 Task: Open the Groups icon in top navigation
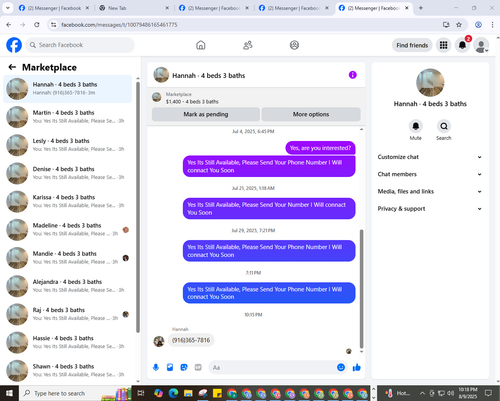point(294,45)
